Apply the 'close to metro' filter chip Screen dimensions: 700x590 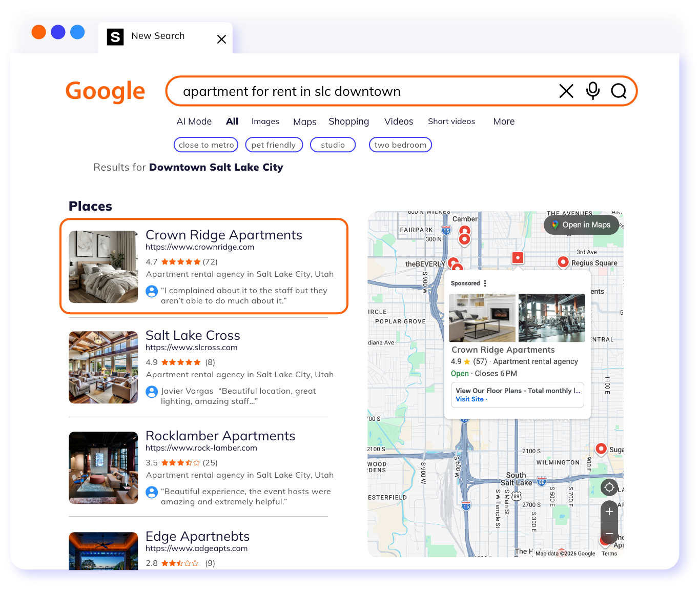pos(206,145)
